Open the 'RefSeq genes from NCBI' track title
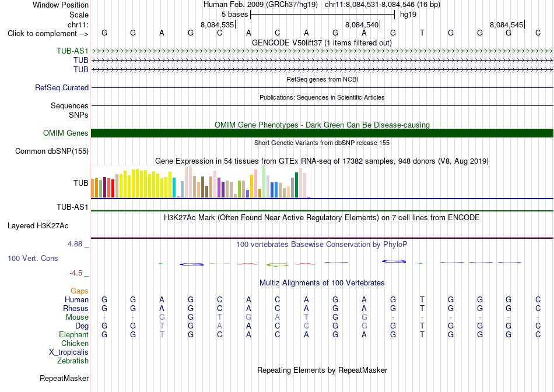Viewport: 554px width, 392px height. click(322, 79)
